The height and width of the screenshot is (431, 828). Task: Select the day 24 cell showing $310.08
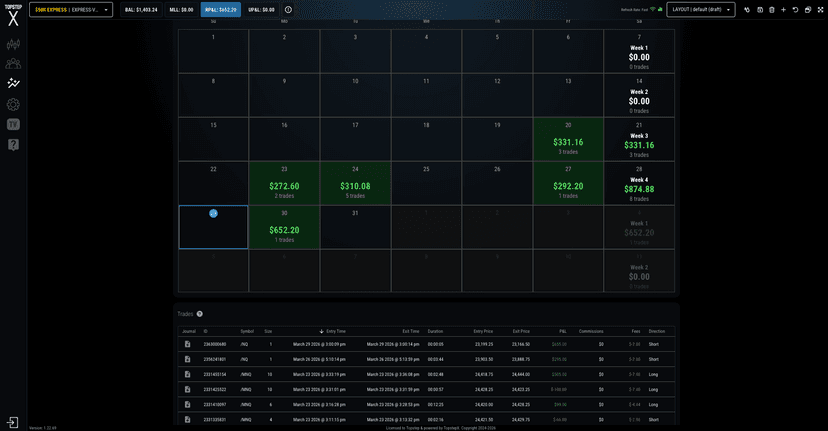(x=355, y=183)
